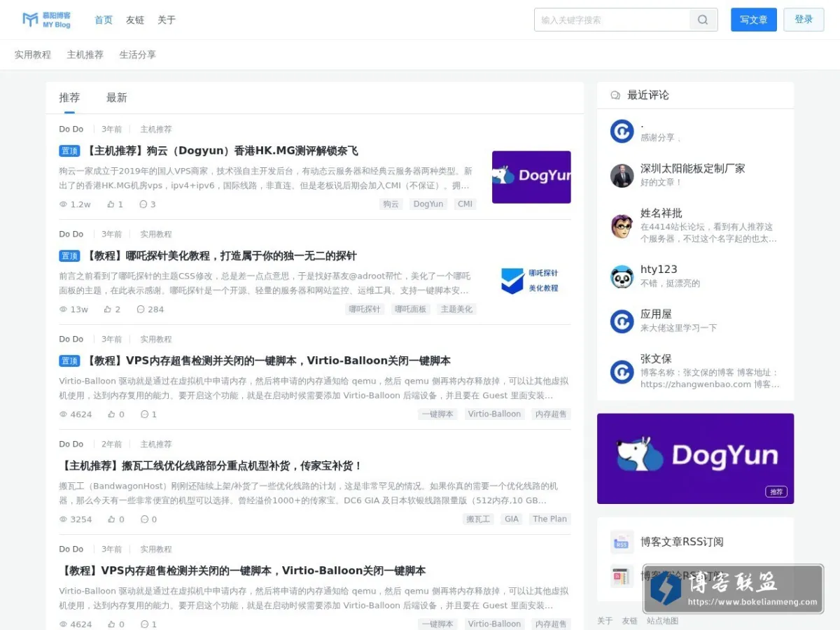The width and height of the screenshot is (840, 630).
Task: Click panda avatar of hty123
Action: pyautogui.click(x=622, y=276)
